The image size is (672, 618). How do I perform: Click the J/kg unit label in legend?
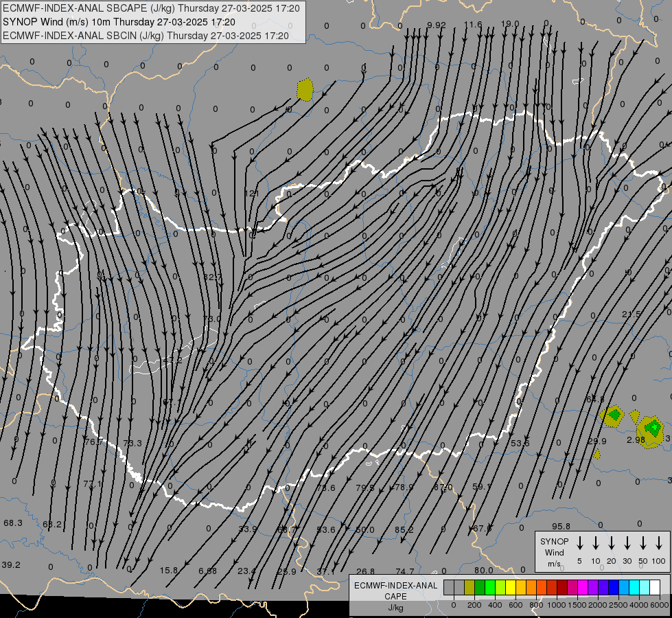(x=395, y=608)
